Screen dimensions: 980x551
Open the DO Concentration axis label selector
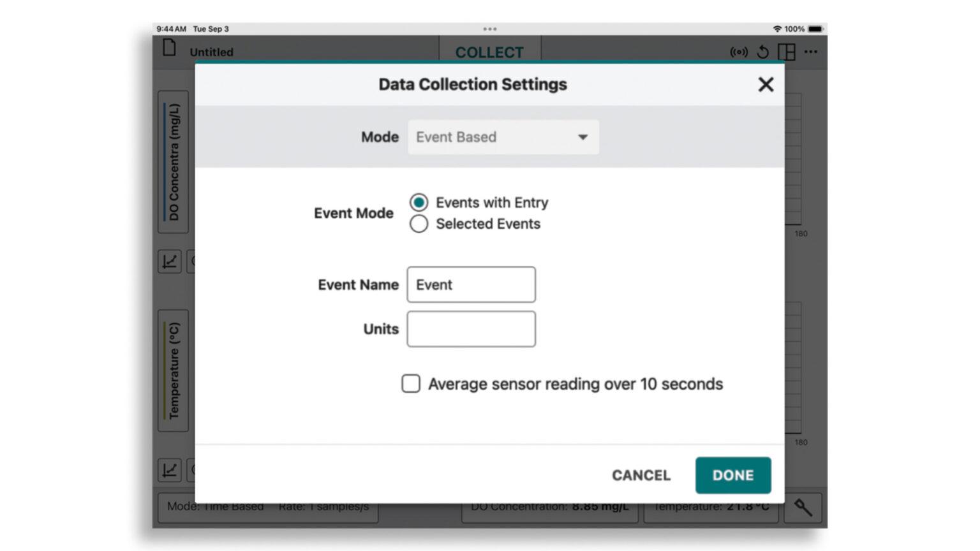174,162
